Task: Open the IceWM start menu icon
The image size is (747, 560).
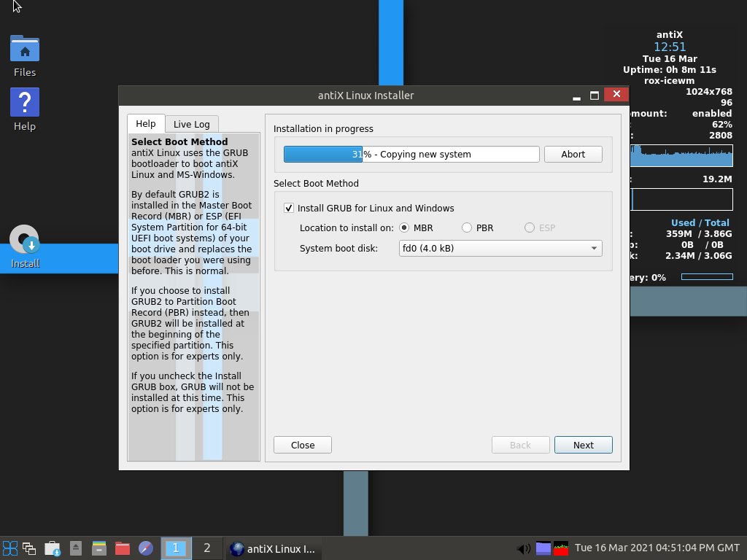Action: [10, 548]
